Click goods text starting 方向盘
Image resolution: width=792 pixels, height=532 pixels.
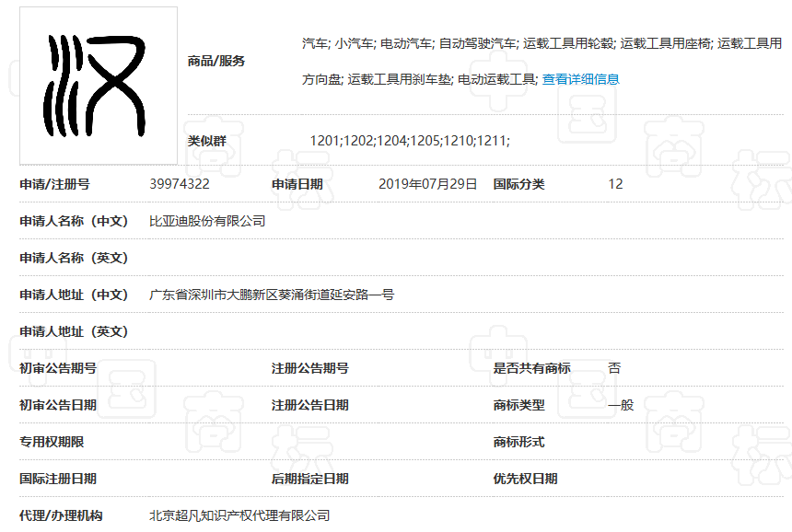421,79
